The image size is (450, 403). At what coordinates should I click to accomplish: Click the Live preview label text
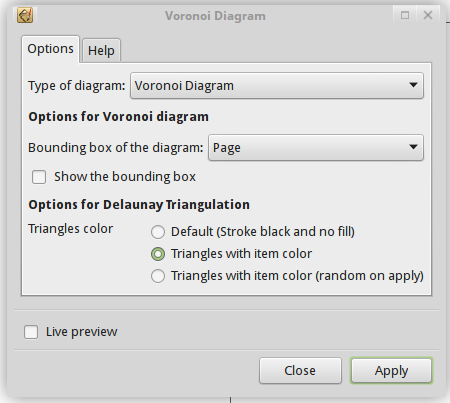point(82,332)
